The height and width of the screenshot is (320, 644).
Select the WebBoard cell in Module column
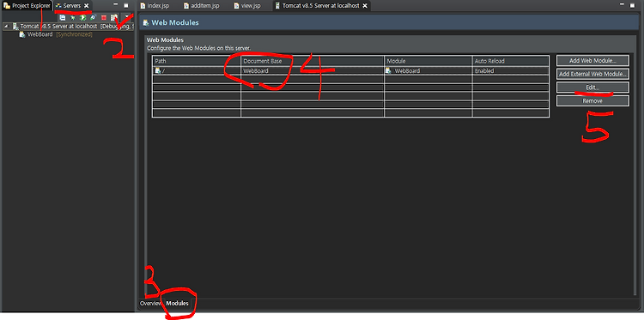pos(428,70)
